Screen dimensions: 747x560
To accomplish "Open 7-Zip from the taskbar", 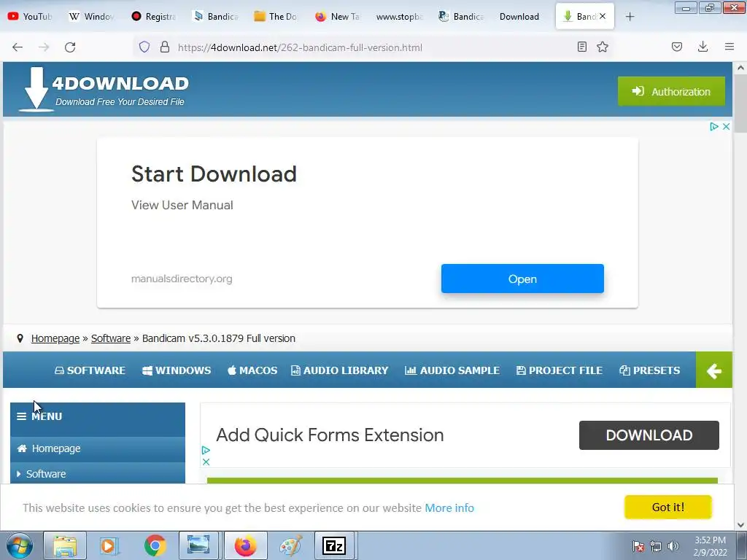I will (x=334, y=545).
